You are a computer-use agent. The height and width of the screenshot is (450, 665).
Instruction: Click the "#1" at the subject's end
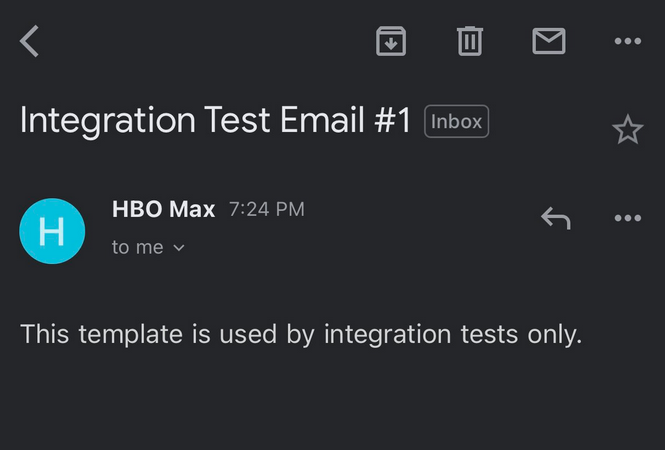click(x=392, y=120)
